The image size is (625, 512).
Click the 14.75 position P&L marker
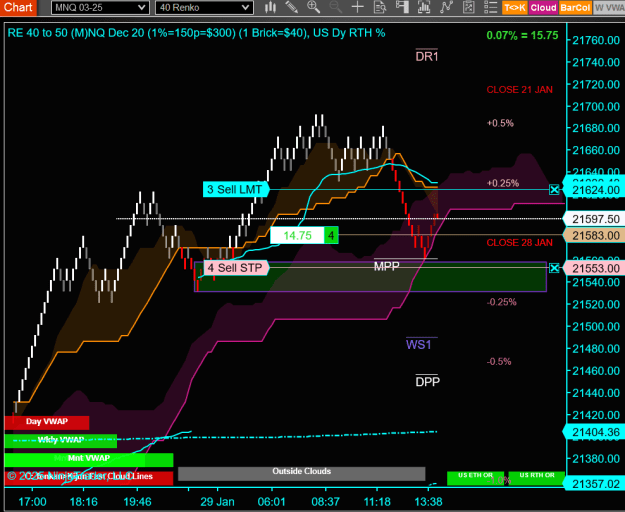click(297, 235)
